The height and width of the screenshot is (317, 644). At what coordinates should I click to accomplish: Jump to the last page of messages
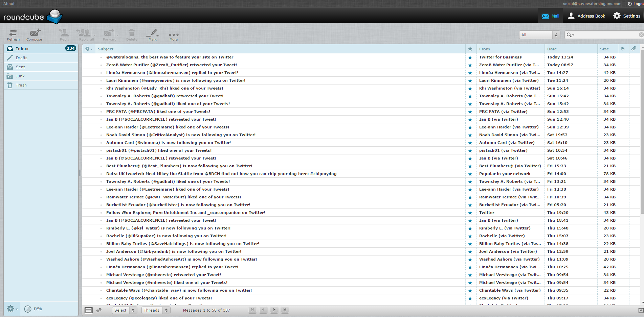(x=285, y=310)
